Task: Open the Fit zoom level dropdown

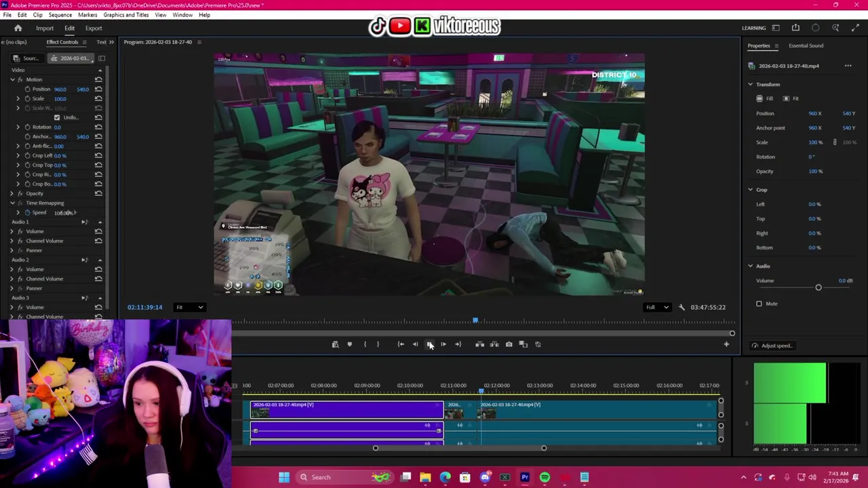Action: pos(189,307)
